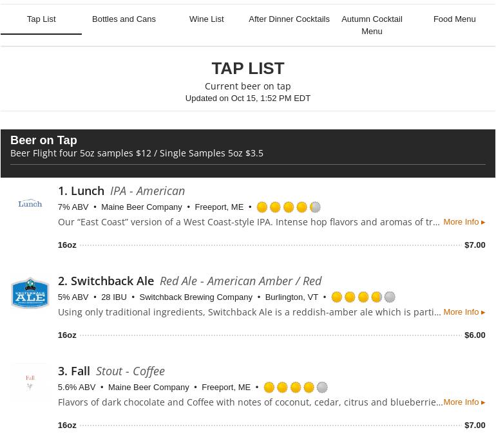The image size is (496, 448).
Task: Click the Switchback Ale logo icon
Action: click(x=30, y=294)
